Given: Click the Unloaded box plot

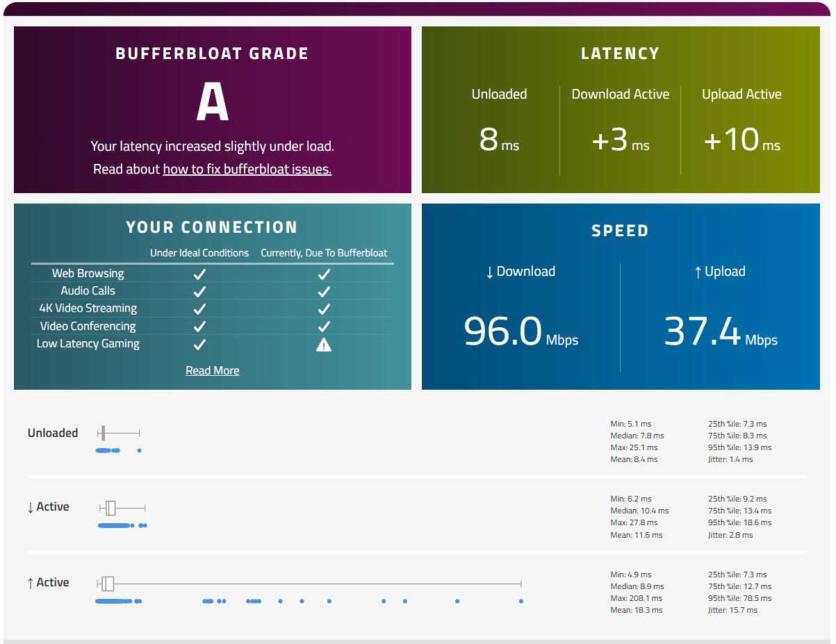Looking at the screenshot, I should pos(118,433).
